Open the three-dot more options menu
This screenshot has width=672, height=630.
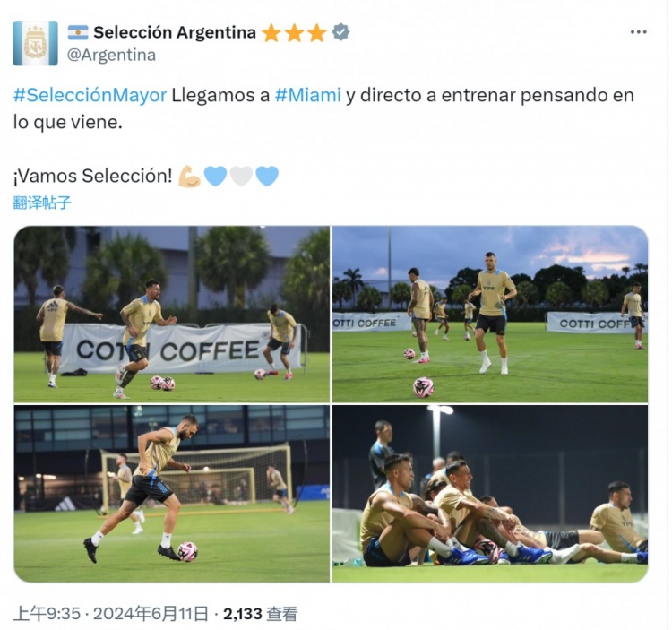coord(638,32)
